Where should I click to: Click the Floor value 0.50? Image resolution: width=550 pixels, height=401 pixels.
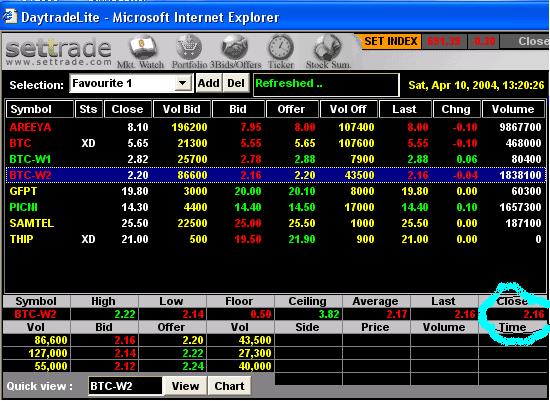(x=261, y=314)
